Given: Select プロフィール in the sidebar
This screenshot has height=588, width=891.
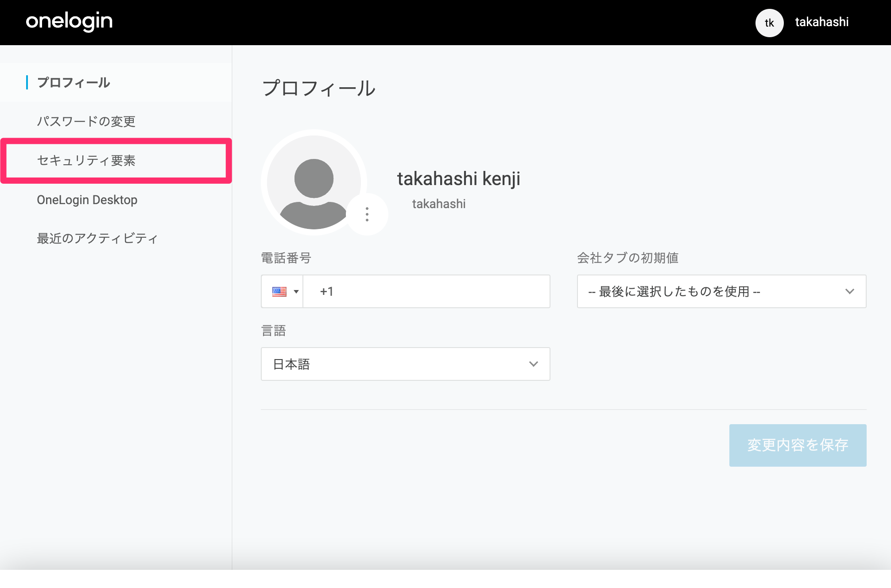Looking at the screenshot, I should [x=74, y=82].
